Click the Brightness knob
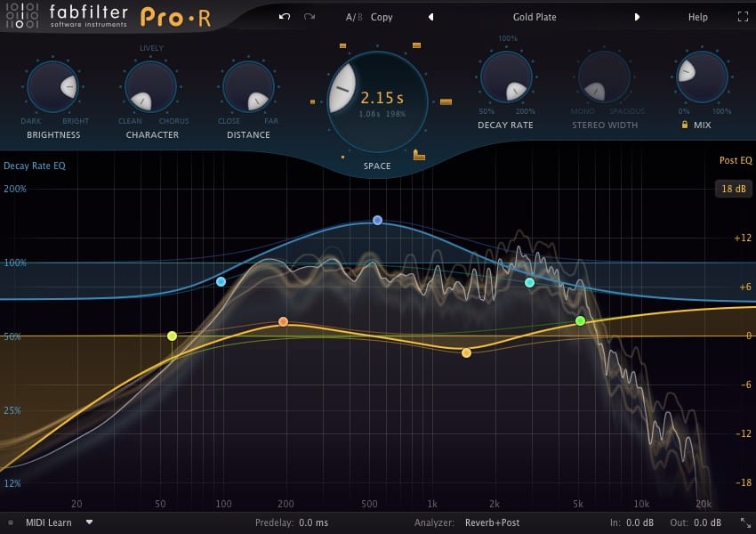Viewport: 756px width, 534px height. tap(52, 87)
